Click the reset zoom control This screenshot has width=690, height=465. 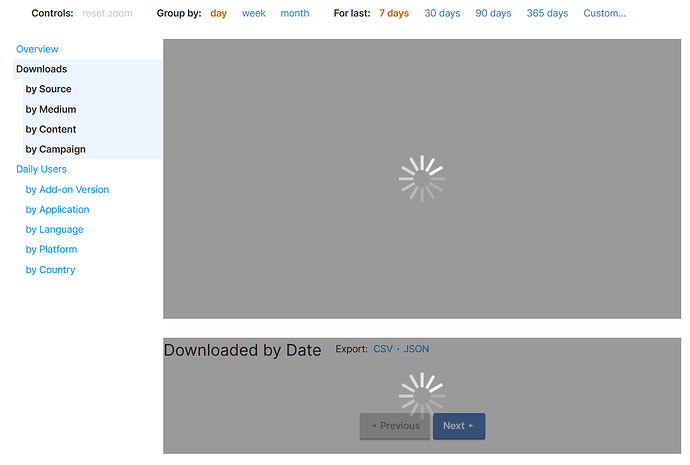coord(107,13)
